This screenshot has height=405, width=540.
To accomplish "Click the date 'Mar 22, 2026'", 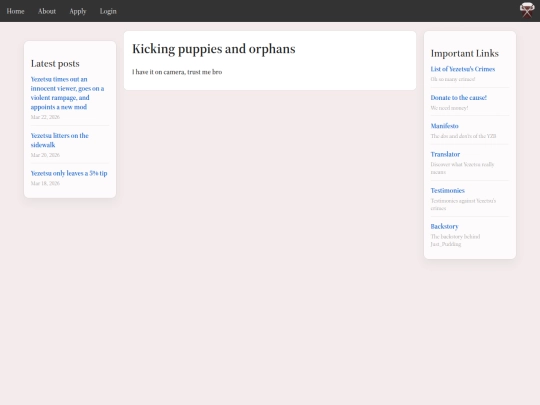I will [x=45, y=117].
